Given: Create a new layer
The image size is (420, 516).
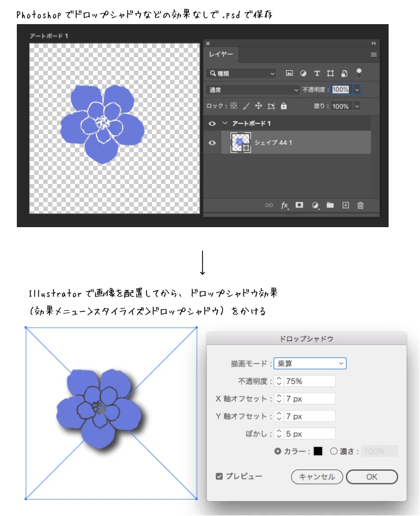Looking at the screenshot, I should [x=345, y=205].
